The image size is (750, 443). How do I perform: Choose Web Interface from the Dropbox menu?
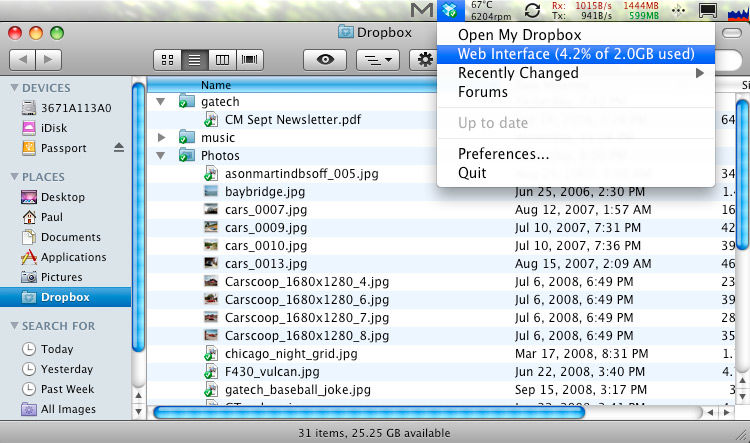(x=575, y=54)
